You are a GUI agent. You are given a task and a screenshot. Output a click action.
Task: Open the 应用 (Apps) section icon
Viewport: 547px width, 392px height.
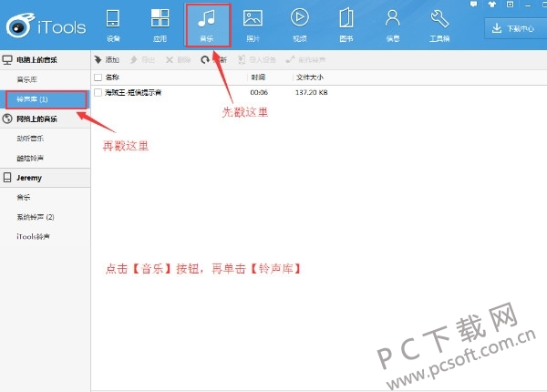click(x=160, y=24)
